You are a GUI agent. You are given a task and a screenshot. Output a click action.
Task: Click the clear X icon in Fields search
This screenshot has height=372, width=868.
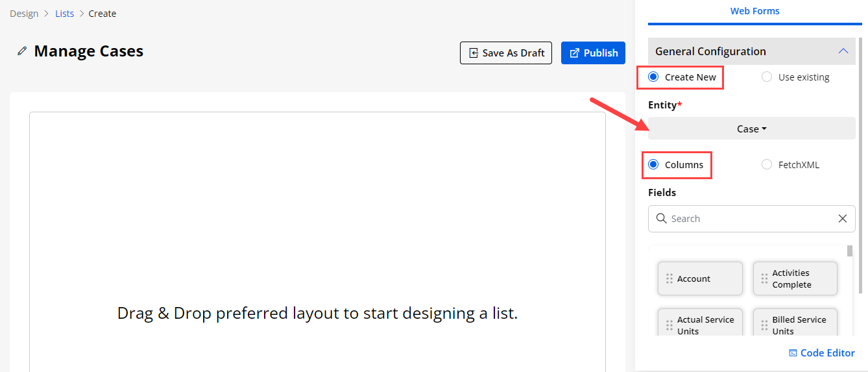(x=842, y=219)
